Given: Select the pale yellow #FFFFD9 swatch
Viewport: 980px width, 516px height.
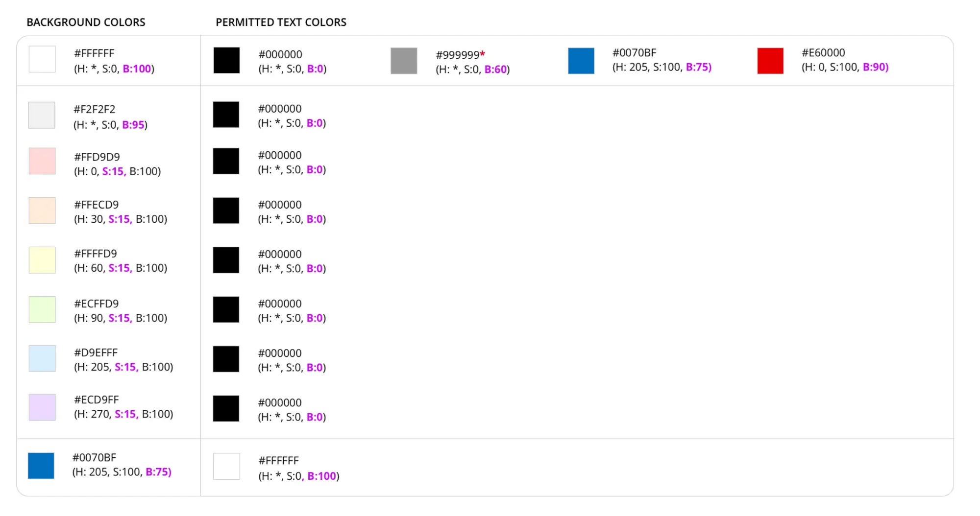Looking at the screenshot, I should pos(42,260).
